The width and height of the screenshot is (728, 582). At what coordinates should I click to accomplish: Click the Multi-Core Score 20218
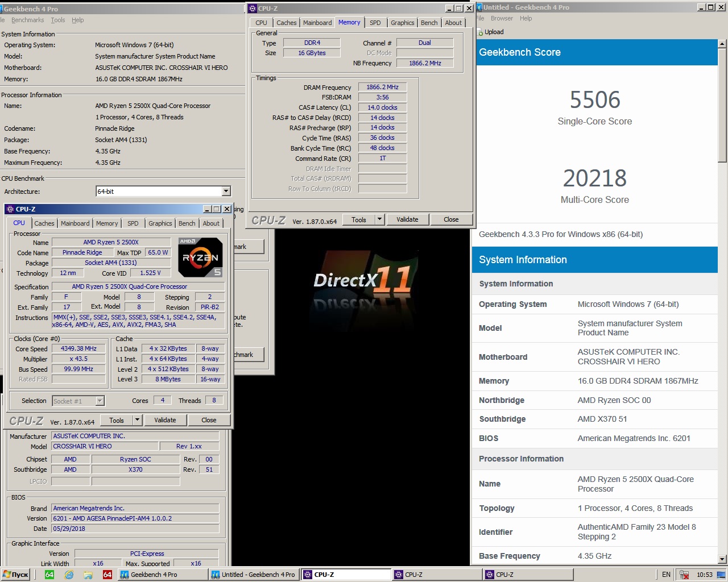(x=595, y=178)
